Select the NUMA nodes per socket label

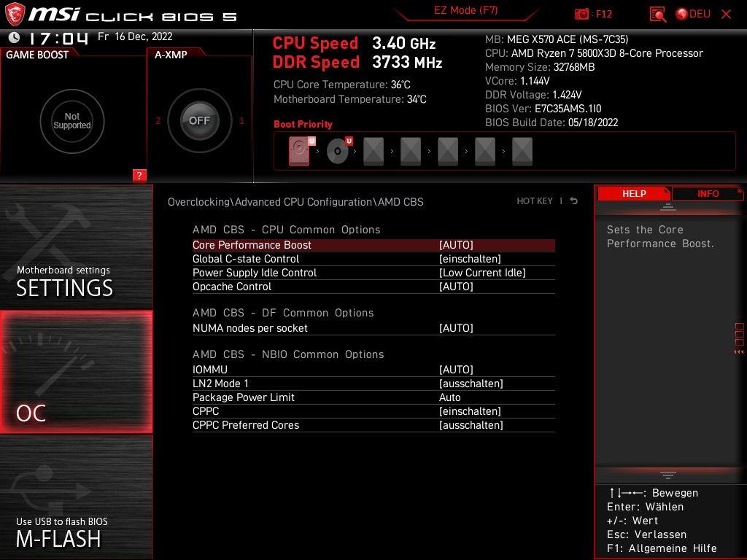[x=250, y=327]
